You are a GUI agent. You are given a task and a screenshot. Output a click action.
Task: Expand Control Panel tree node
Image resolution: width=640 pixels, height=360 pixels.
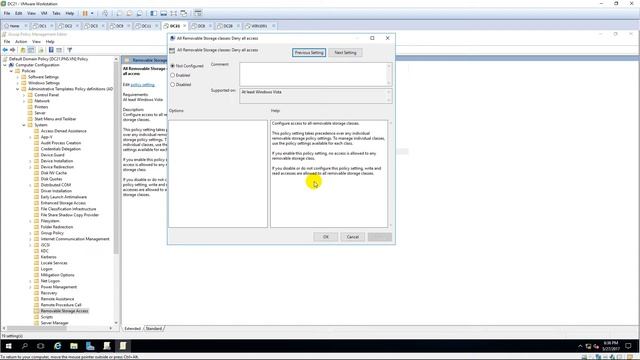(x=24, y=95)
